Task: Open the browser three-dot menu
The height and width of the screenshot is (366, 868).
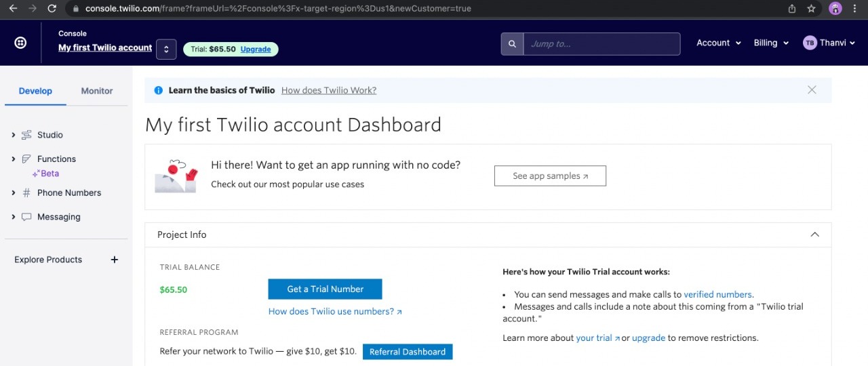Action: point(856,9)
